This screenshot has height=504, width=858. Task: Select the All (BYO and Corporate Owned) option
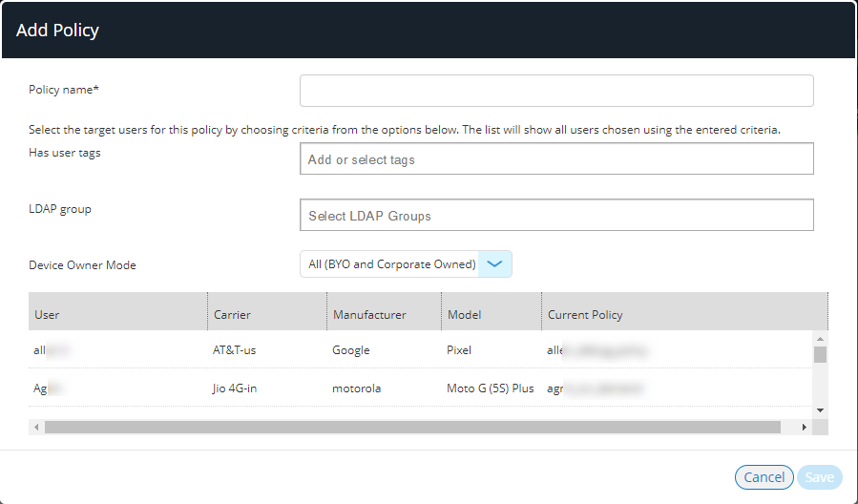[x=392, y=264]
